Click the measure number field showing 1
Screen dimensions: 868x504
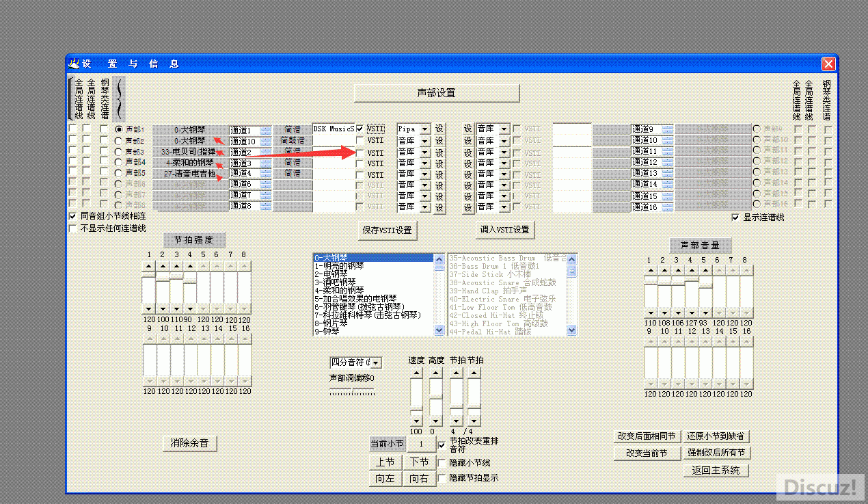click(x=421, y=444)
